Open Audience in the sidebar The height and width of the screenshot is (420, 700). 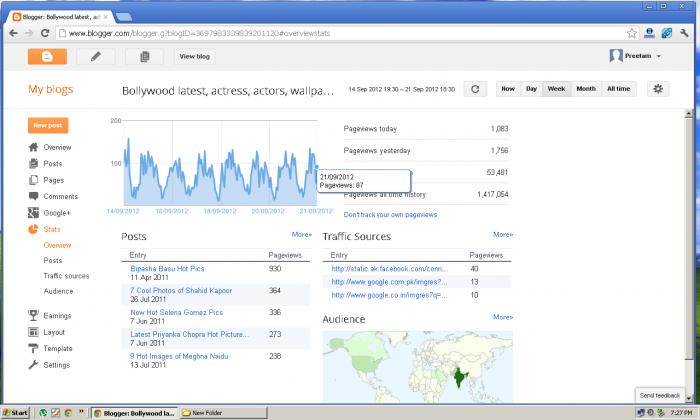[58, 291]
